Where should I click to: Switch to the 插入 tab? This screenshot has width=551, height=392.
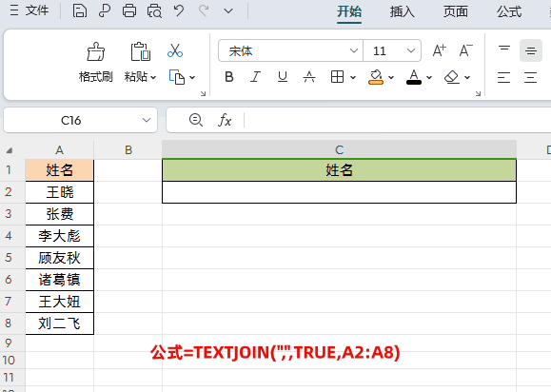tap(402, 11)
